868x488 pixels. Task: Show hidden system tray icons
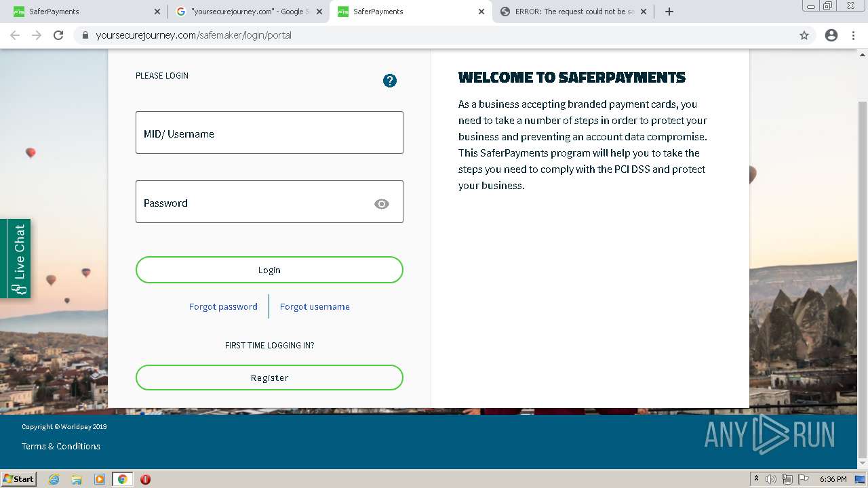coord(756,479)
